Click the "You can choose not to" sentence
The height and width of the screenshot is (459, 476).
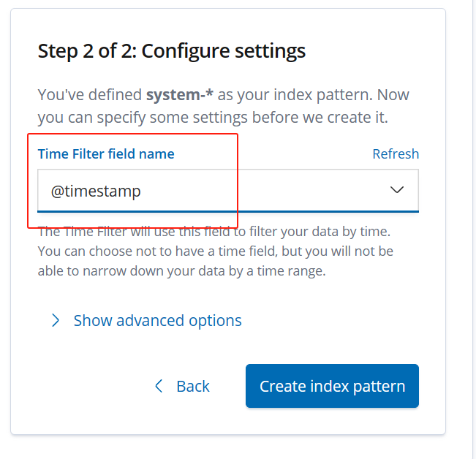pos(215,251)
